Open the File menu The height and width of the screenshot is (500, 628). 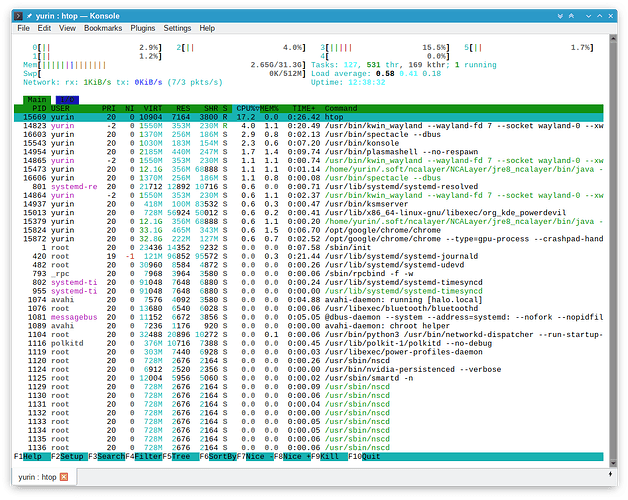tap(24, 28)
